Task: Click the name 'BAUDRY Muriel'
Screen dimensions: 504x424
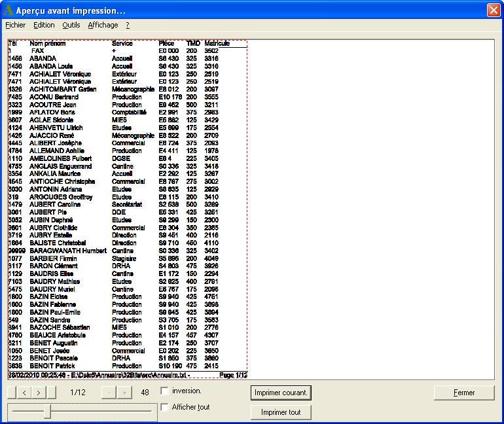Action: coord(52,289)
